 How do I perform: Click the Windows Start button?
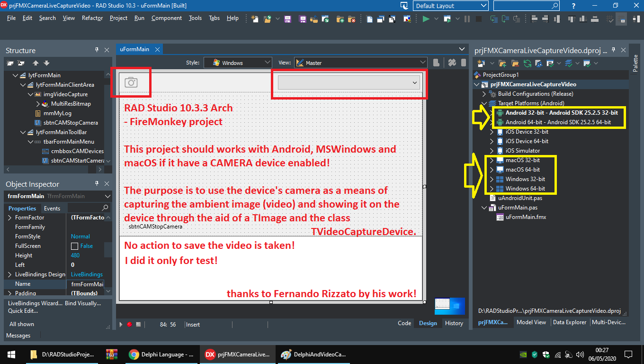(11, 354)
